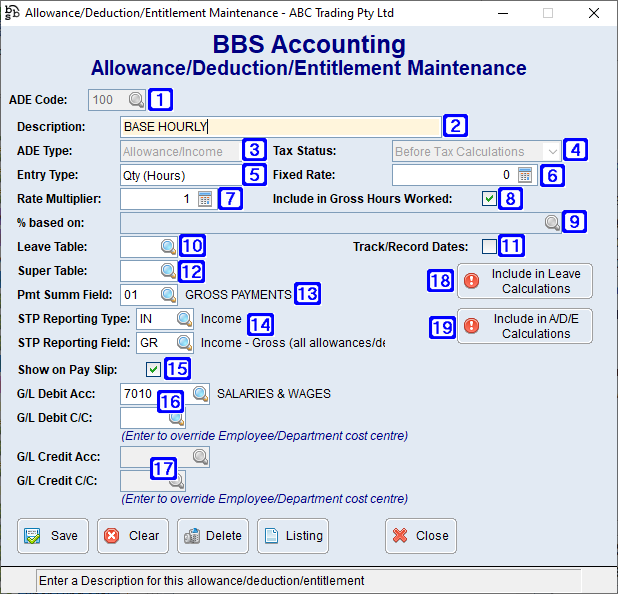The width and height of the screenshot is (618, 594).
Task: Click the ADE Code search magnifier icon
Action: click(x=136, y=100)
